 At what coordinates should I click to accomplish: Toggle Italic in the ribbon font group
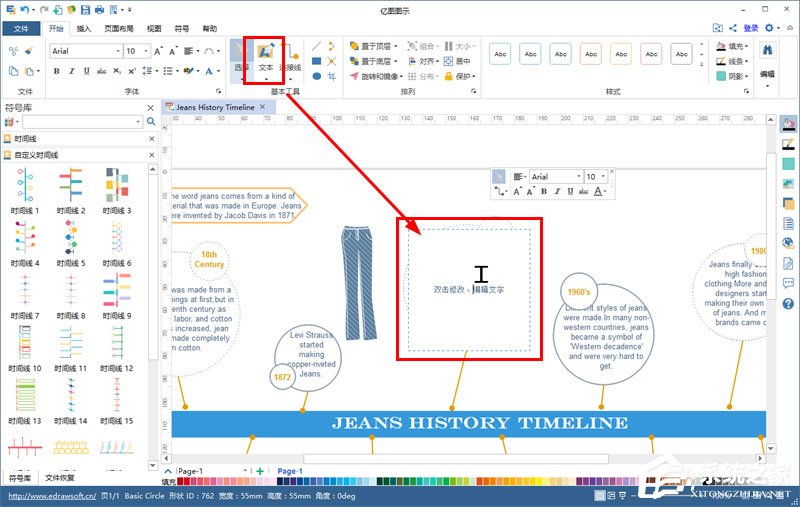click(x=71, y=71)
